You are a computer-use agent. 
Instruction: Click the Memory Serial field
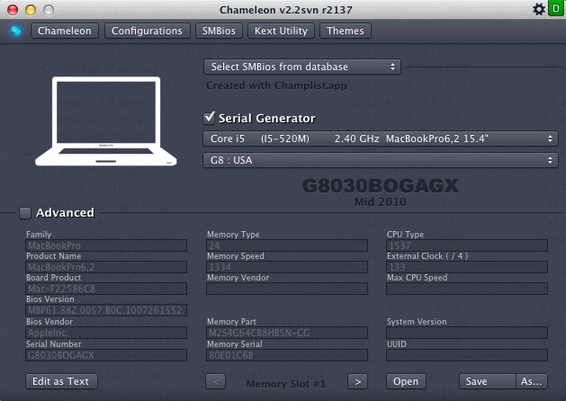(x=287, y=356)
